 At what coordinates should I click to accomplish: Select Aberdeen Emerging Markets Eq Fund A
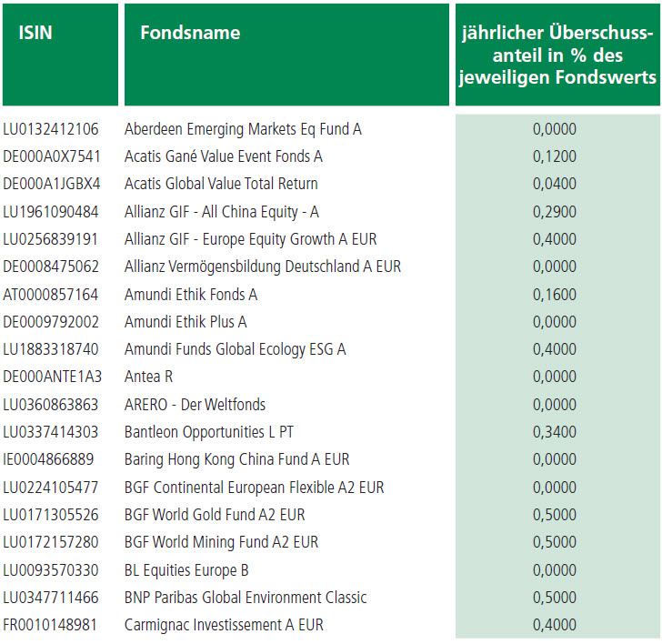pos(243,129)
